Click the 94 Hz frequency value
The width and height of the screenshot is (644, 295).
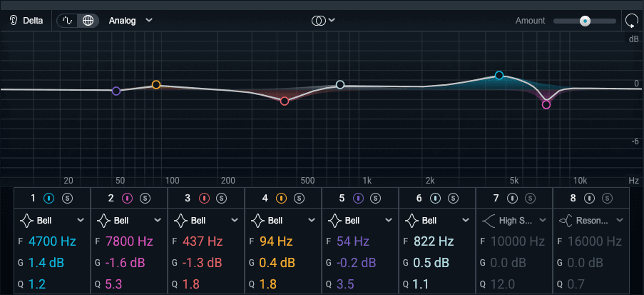click(x=276, y=241)
